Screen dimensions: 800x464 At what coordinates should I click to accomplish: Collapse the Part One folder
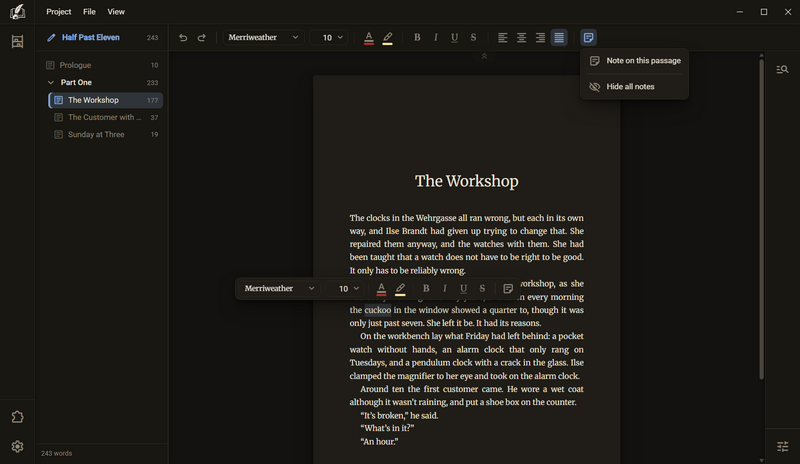(x=51, y=83)
